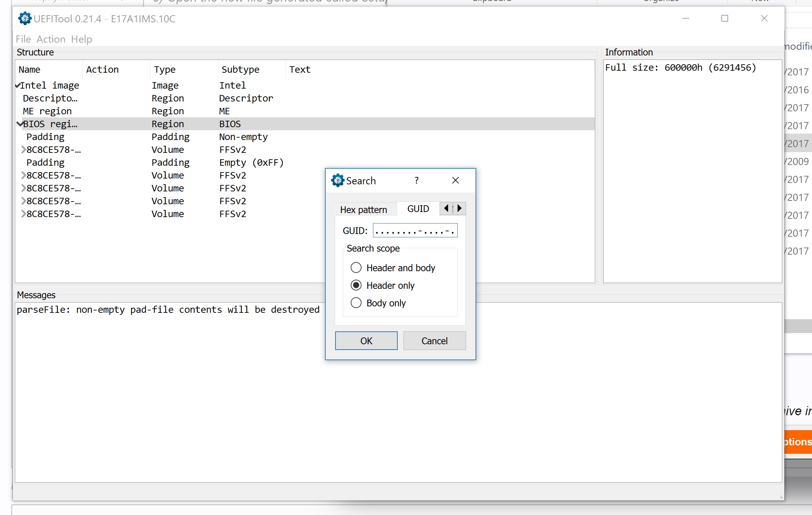Choose the Body only radio option
The width and height of the screenshot is (812, 515).
356,303
